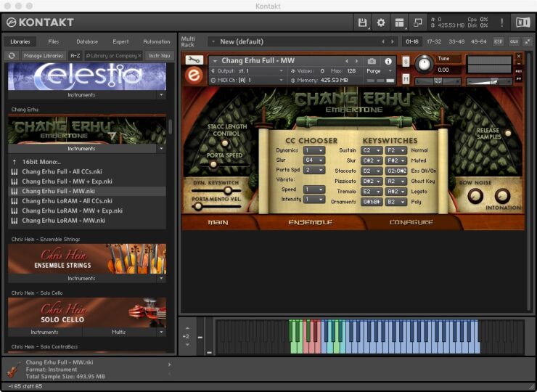Expand the Purge dropdown menu
Viewport: 537px width, 392px height.
click(379, 71)
